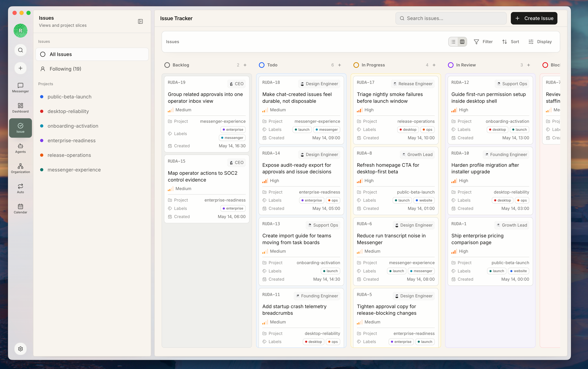Click the search magnifier icon in search bar
Screen dimensions: 588x369
402,18
